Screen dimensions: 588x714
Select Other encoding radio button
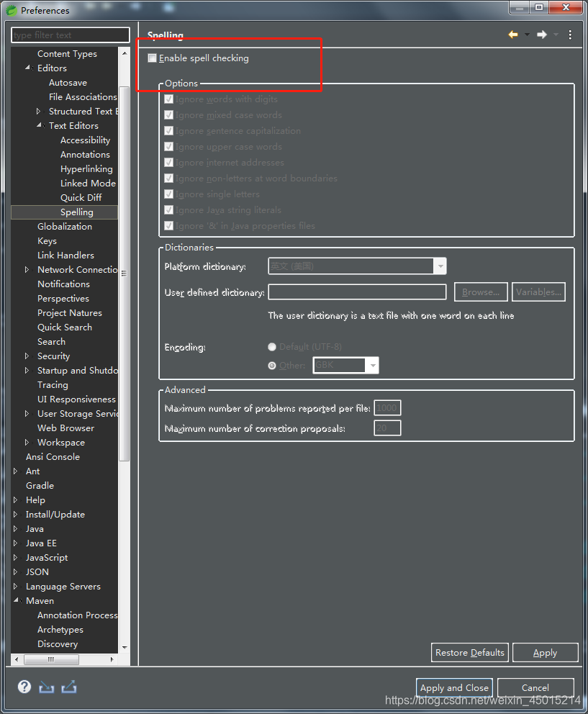tap(272, 365)
